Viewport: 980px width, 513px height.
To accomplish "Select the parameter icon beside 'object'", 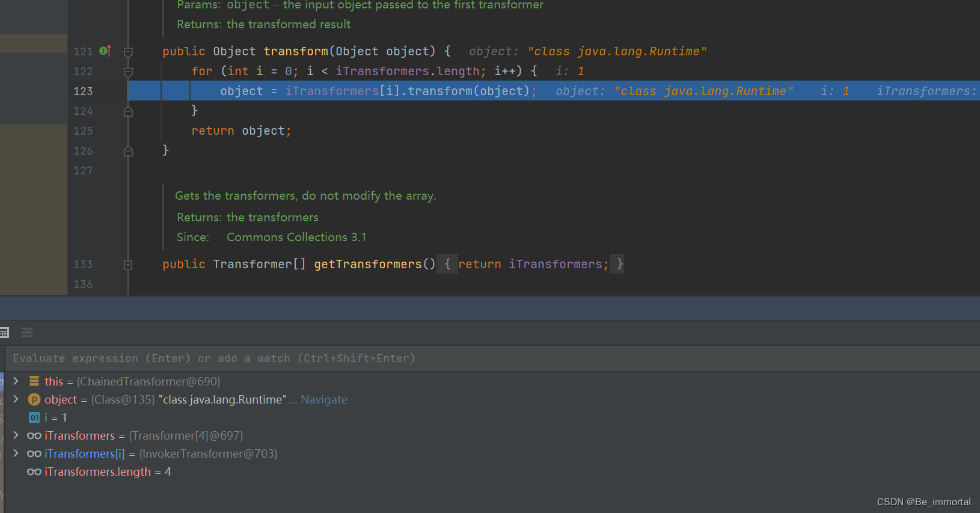I will click(x=34, y=399).
